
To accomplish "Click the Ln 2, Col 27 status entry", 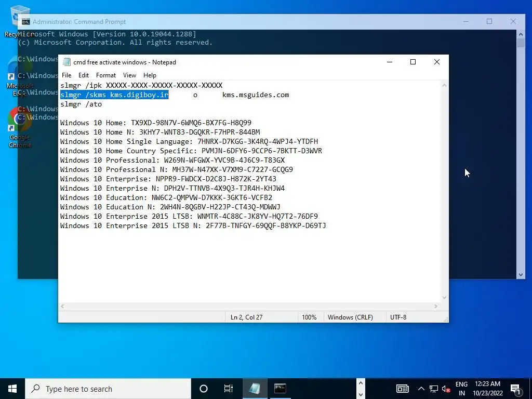I will [x=247, y=317].
